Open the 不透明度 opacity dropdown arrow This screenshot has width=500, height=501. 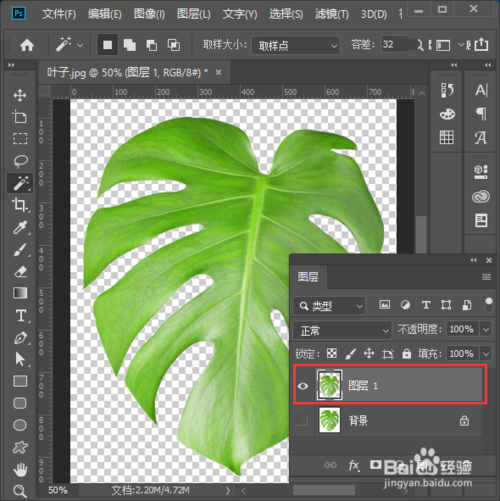click(486, 330)
